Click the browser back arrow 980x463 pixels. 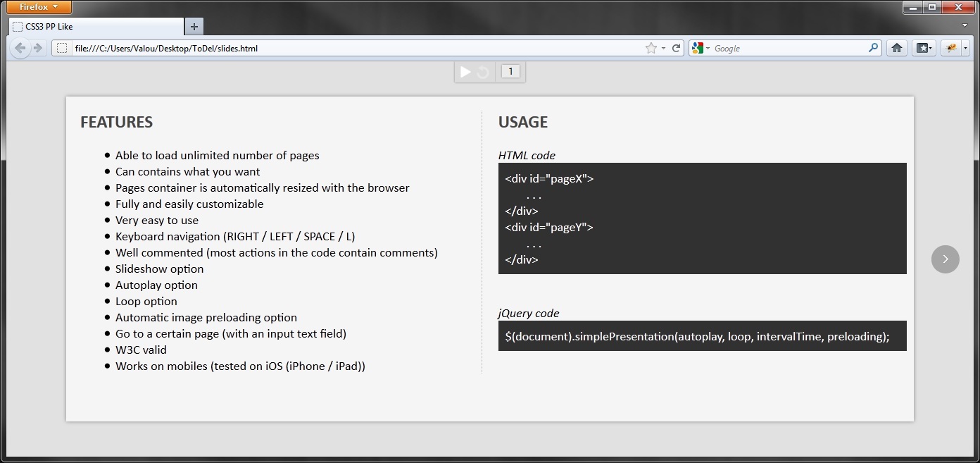(20, 48)
